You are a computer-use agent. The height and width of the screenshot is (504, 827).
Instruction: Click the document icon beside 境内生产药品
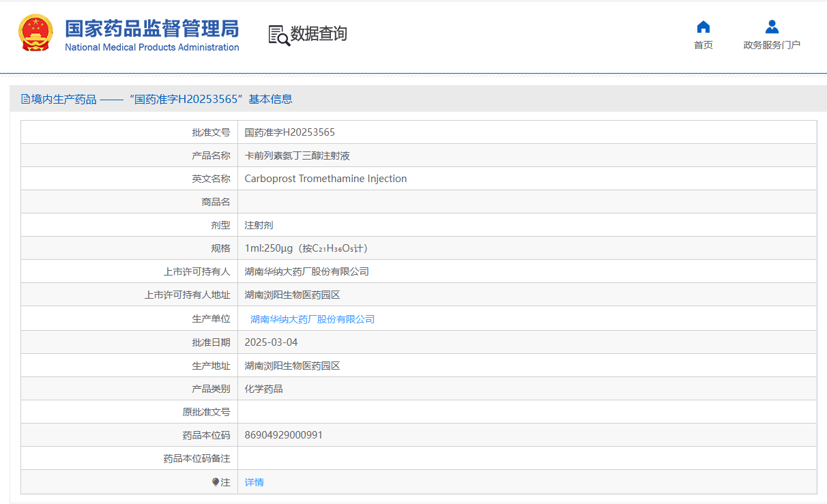[x=25, y=99]
